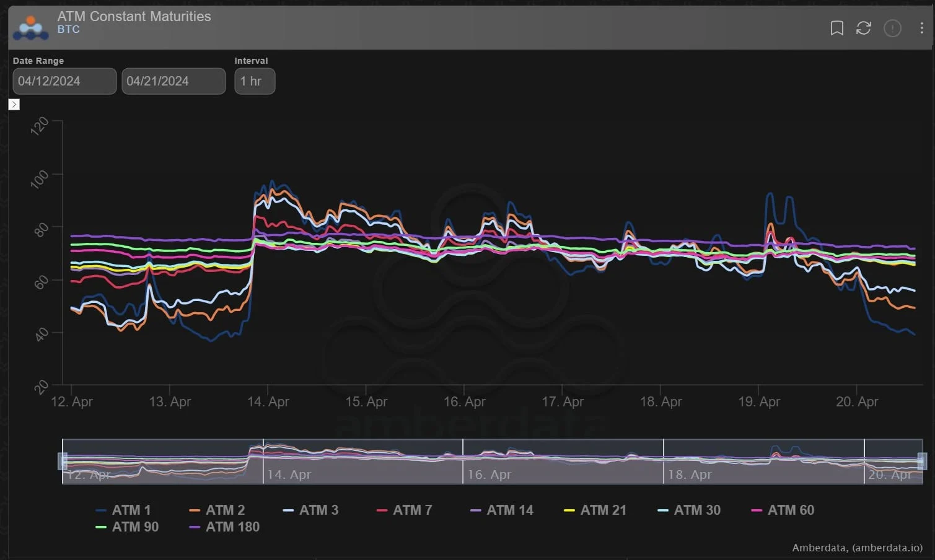Click the 13. Apr x-axis label
Screen dimensions: 935x560
pyautogui.click(x=170, y=401)
